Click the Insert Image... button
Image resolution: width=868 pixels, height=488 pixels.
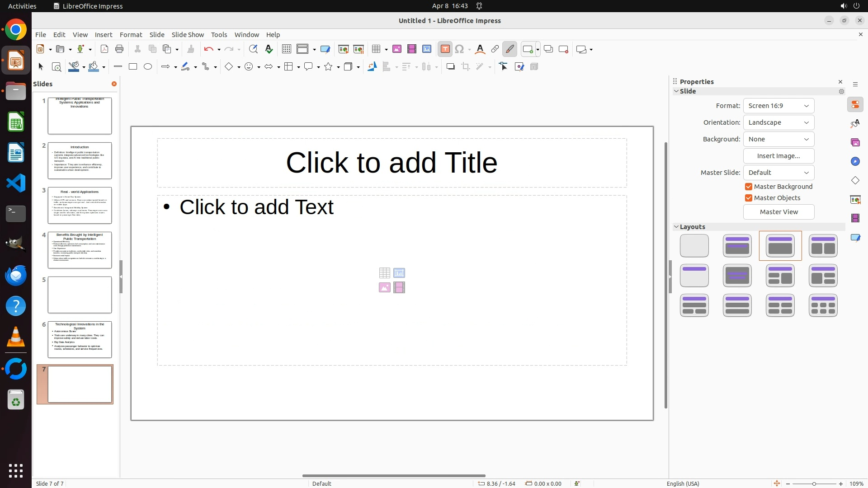778,156
